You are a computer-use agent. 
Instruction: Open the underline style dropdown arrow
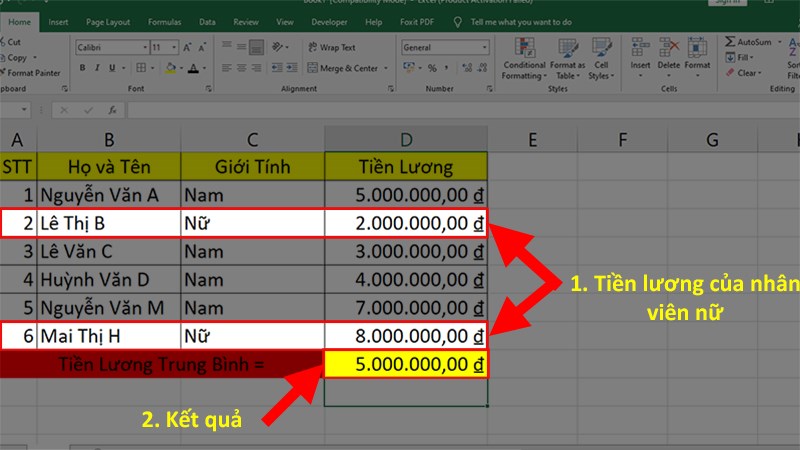coord(123,68)
